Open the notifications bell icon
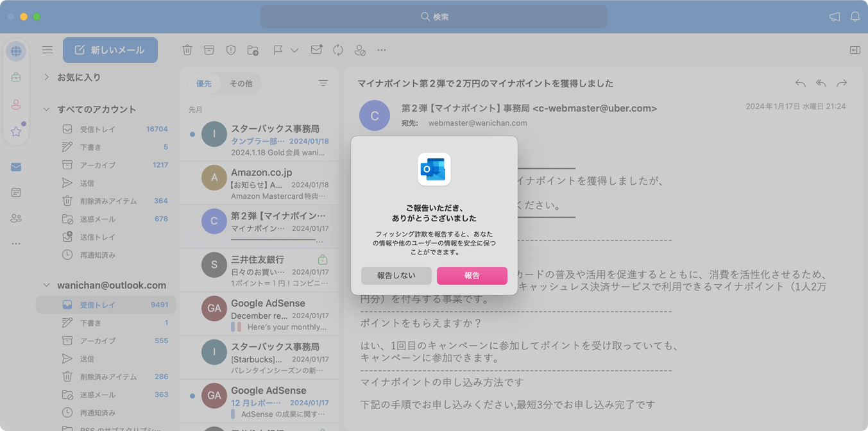This screenshot has height=431, width=868. (x=855, y=17)
